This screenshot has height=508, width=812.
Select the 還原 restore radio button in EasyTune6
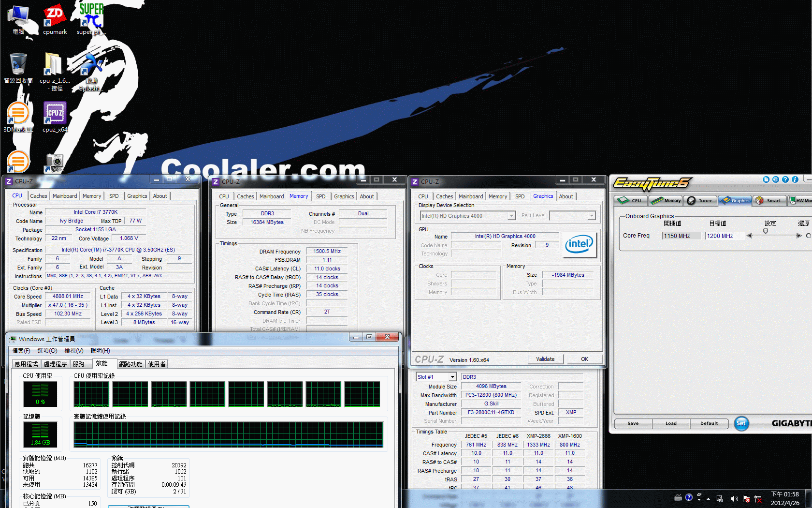click(809, 236)
